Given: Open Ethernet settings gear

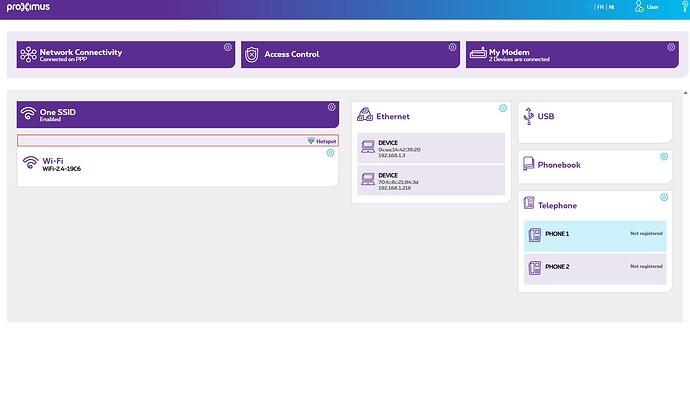Looking at the screenshot, I should click(503, 108).
